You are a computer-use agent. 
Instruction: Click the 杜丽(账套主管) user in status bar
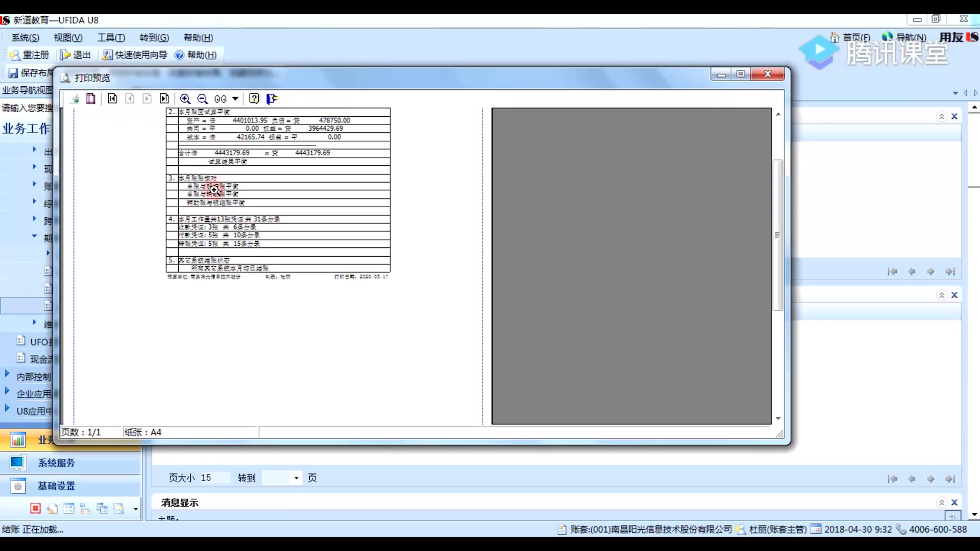point(777,530)
